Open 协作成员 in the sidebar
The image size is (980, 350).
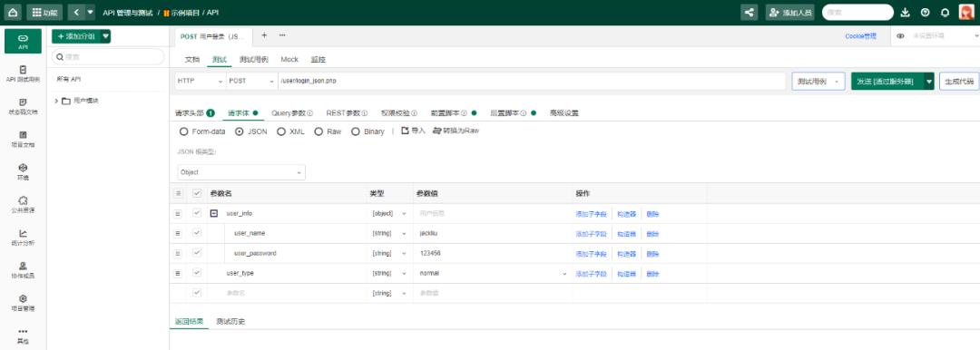coord(23,270)
